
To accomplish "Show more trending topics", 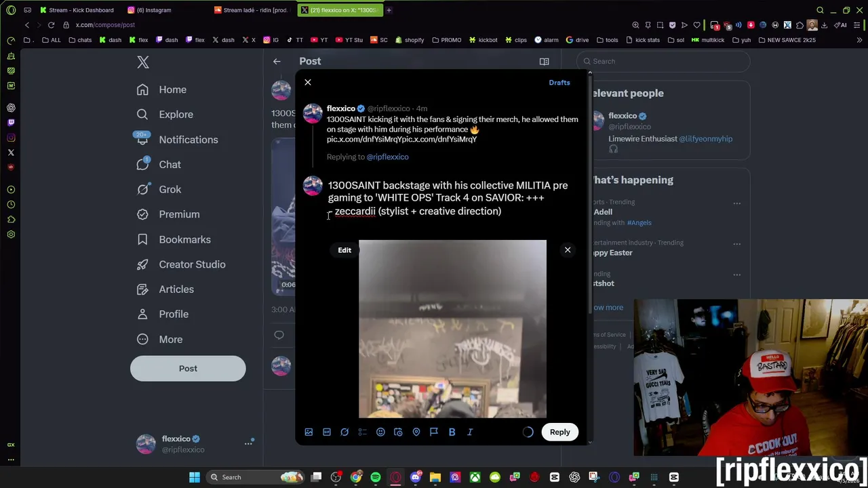I will tap(608, 308).
